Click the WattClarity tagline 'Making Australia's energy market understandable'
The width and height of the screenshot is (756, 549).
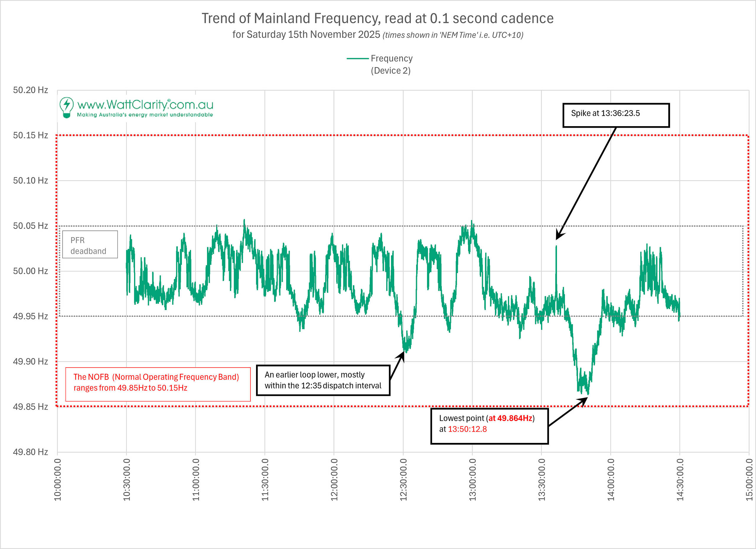pos(145,115)
